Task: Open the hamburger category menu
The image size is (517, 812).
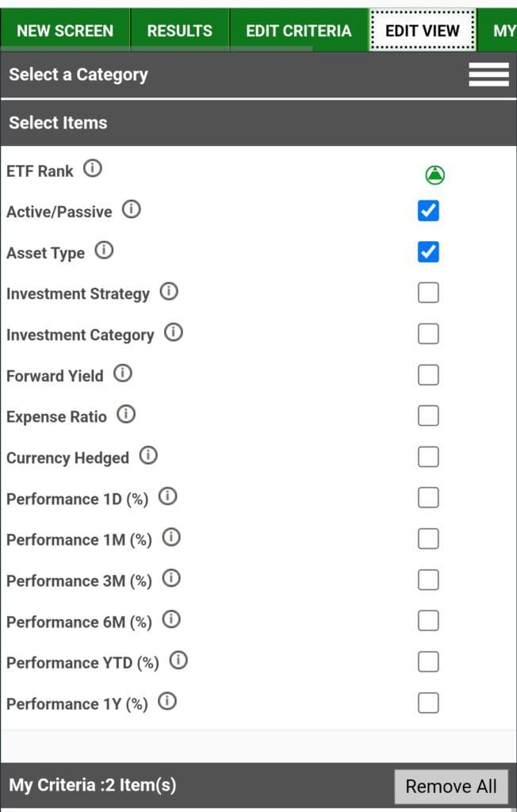Action: click(x=488, y=75)
